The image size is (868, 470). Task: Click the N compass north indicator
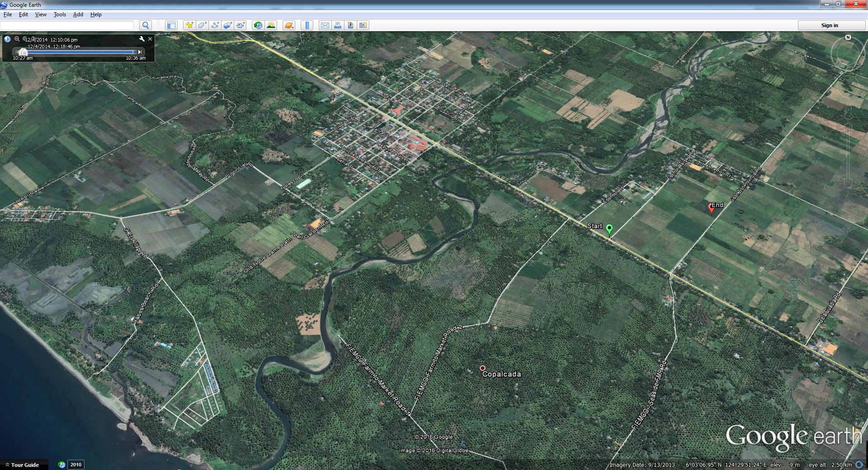coord(848,38)
